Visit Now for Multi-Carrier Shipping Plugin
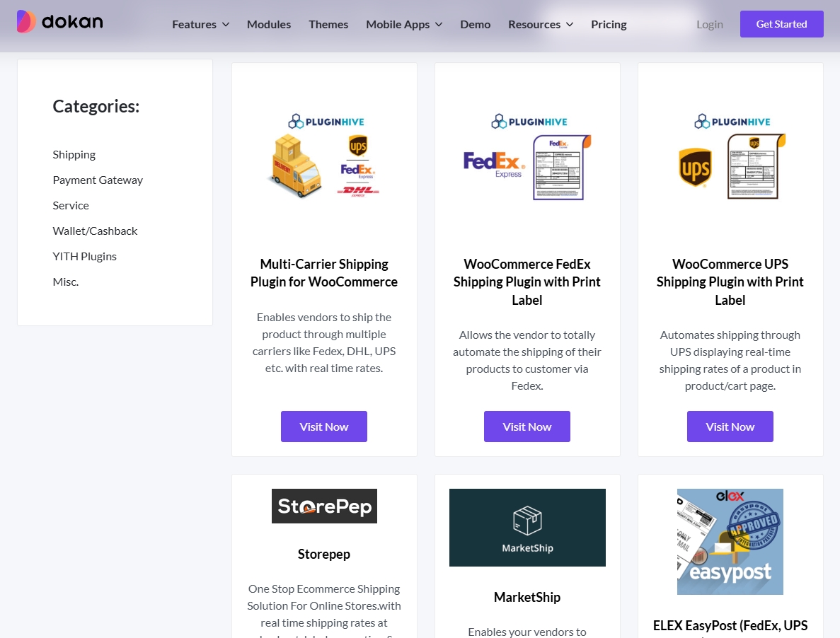Screen dimensions: 840x638 pos(324,427)
